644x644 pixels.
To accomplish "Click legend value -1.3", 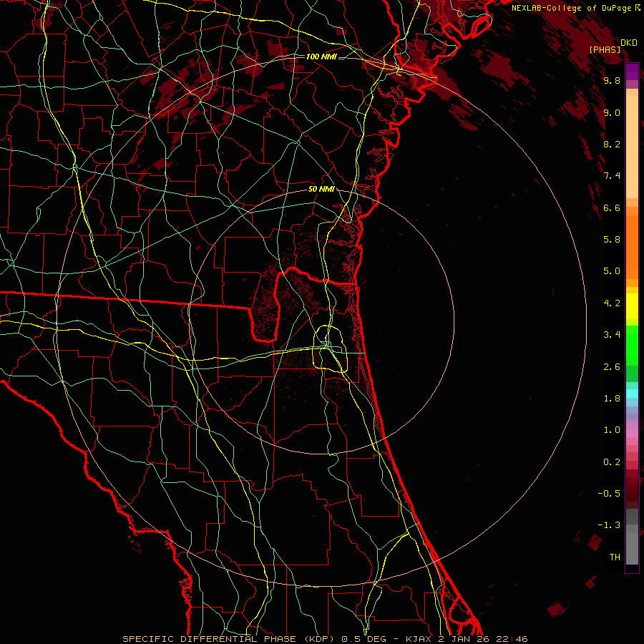I will pos(609,525).
